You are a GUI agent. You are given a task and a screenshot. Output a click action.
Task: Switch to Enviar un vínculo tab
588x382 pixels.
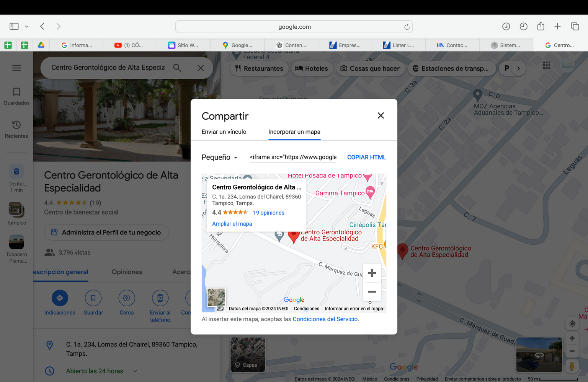[x=224, y=132]
